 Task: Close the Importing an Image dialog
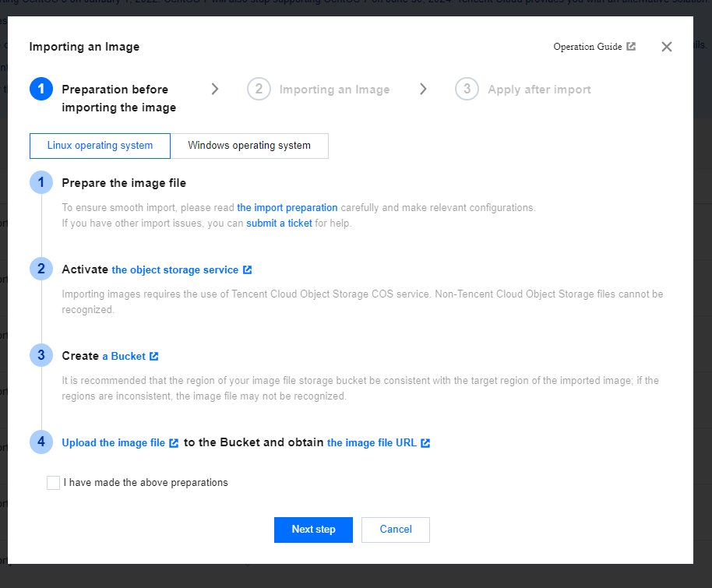coord(667,47)
